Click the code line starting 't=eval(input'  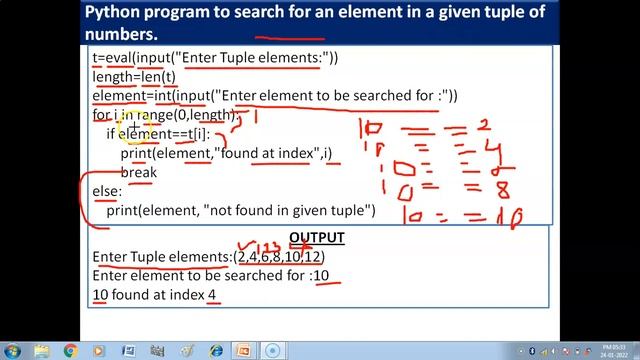pyautogui.click(x=215, y=58)
